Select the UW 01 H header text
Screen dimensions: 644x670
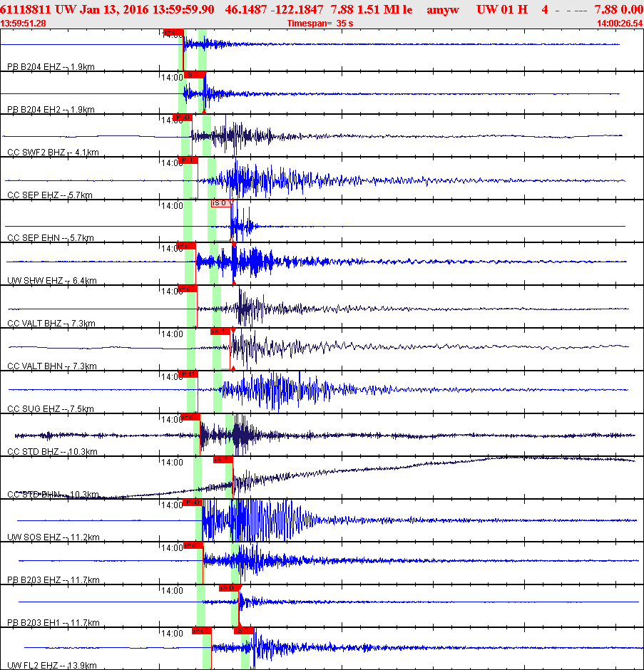click(x=502, y=9)
